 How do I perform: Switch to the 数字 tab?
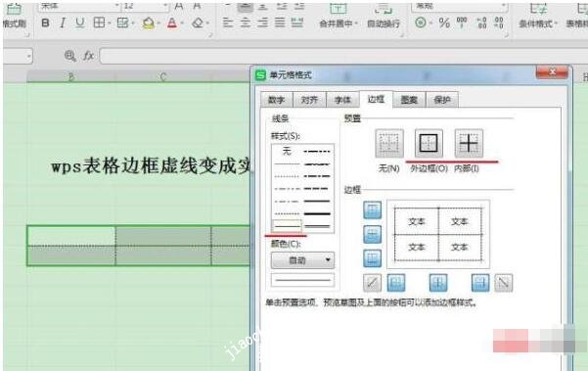(x=277, y=100)
